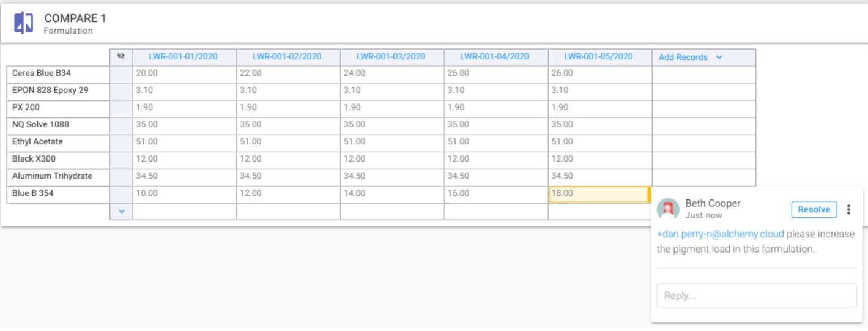Click Beth Cooper's name in the comment
This screenshot has width=868, height=331.
(713, 203)
